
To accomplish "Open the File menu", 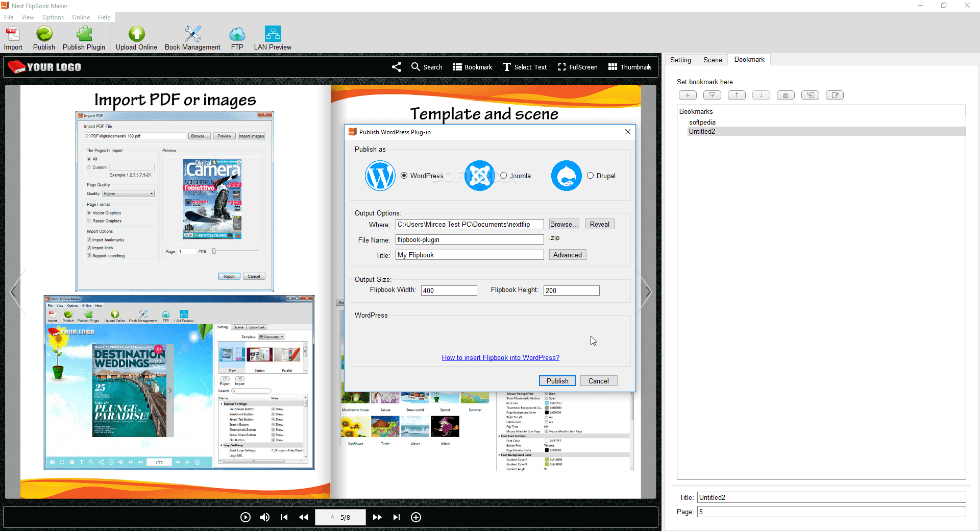I will point(9,17).
